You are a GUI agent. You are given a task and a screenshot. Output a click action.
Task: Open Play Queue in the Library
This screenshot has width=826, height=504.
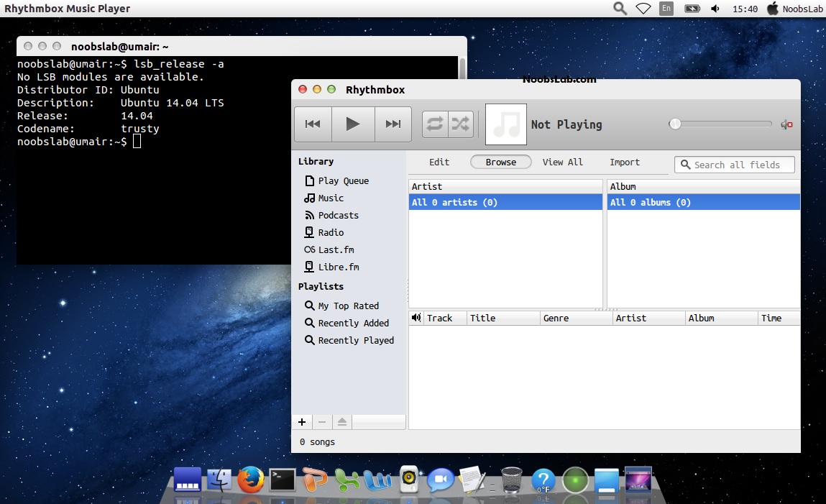pos(343,180)
